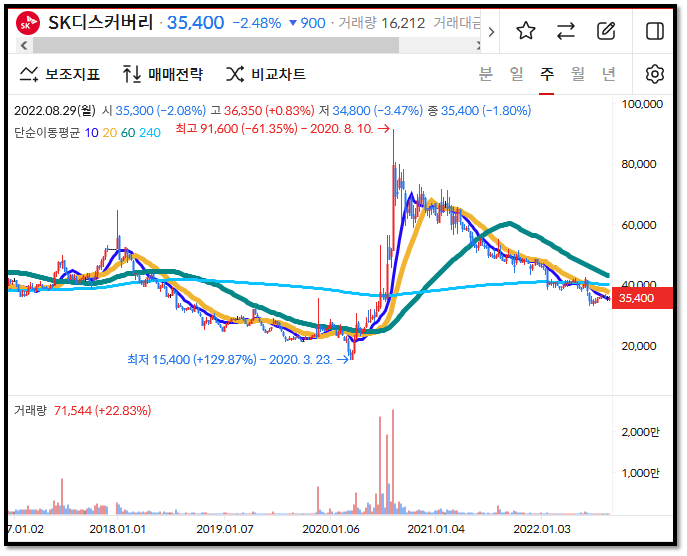Click the 1,000만 volume axis label
Viewport: 687px width, 556px height.
[640, 473]
